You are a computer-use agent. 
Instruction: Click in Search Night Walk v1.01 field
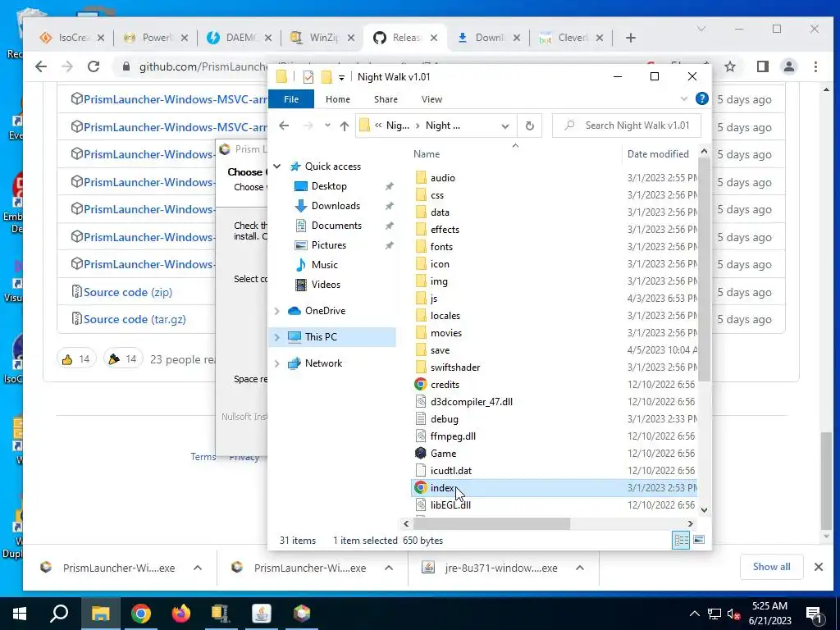(626, 126)
